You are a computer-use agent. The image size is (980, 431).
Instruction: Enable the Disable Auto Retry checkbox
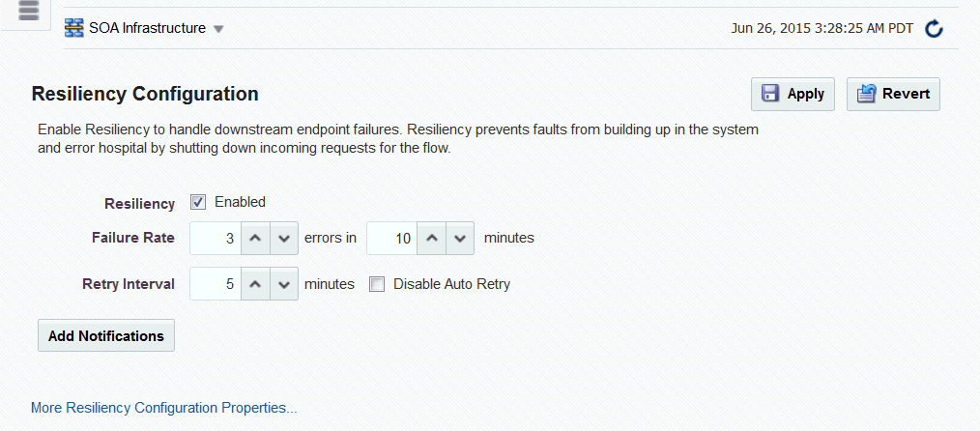[x=377, y=285]
